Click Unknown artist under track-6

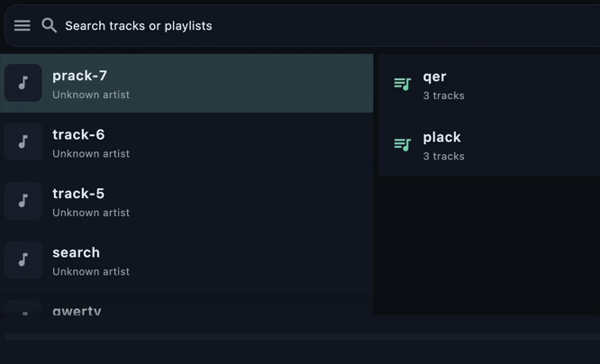[x=91, y=153]
